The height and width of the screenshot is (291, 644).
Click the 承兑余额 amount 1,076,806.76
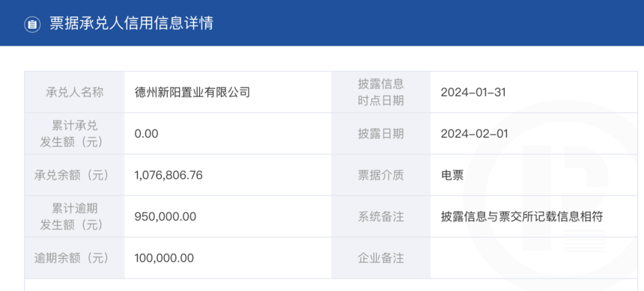point(168,175)
